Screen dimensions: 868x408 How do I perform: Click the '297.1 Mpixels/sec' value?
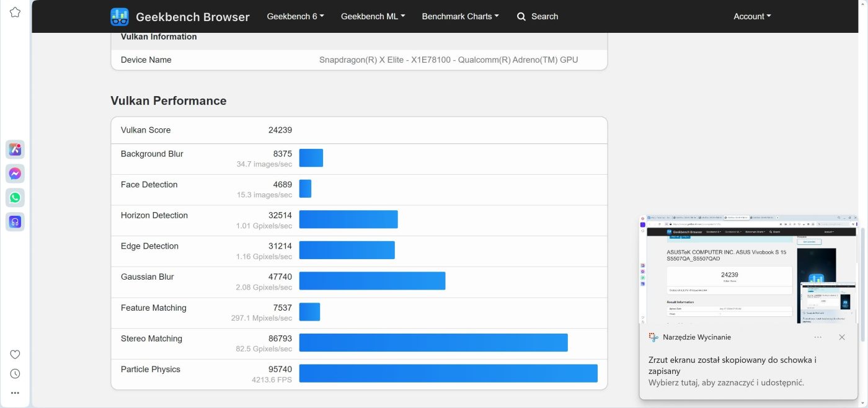262,318
